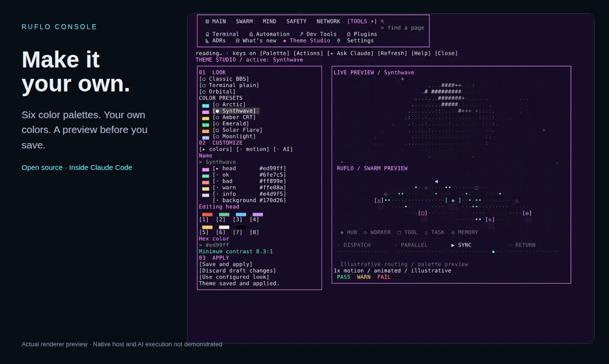Screen dimensions: 609x364
Task: Select the Orbital look option
Action: [217, 92]
